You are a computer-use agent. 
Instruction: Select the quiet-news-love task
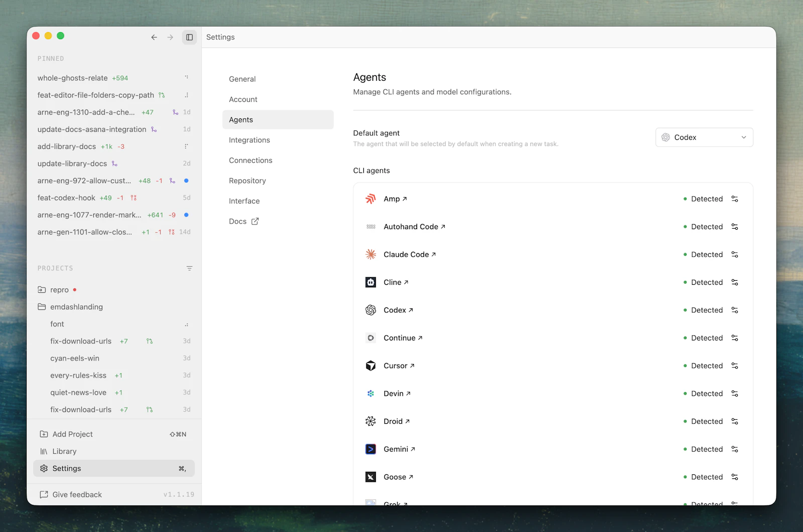[114, 393]
